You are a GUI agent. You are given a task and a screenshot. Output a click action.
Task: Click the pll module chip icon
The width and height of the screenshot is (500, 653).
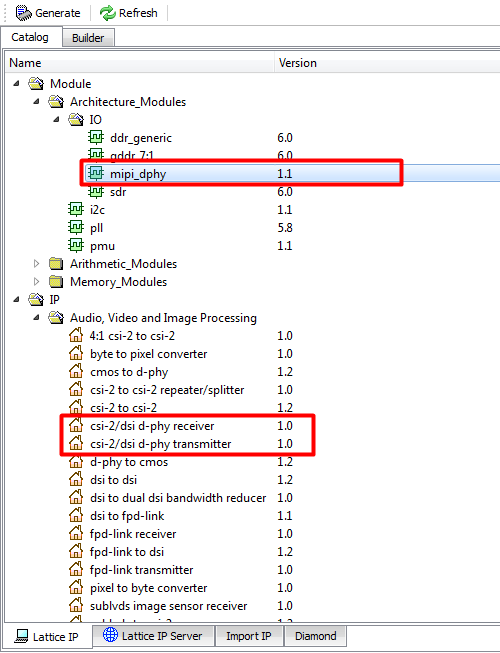pyautogui.click(x=76, y=227)
